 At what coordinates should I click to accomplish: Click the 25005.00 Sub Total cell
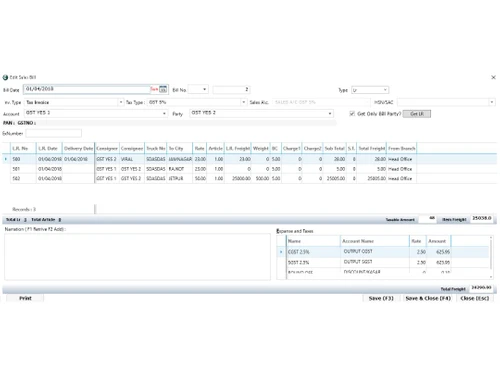(335, 179)
